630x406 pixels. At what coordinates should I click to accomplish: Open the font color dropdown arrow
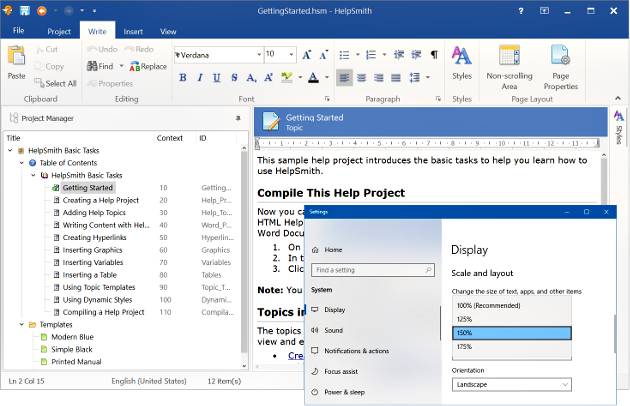(x=327, y=77)
